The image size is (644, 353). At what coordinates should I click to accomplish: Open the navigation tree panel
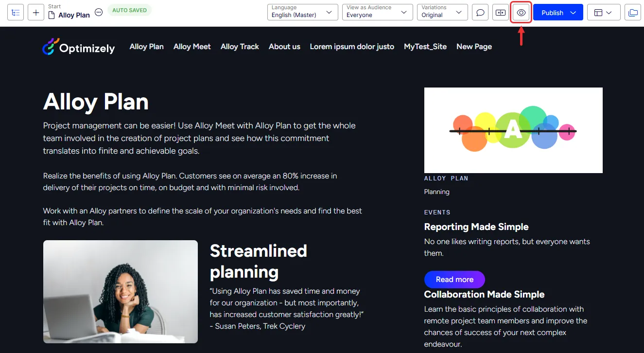(16, 13)
